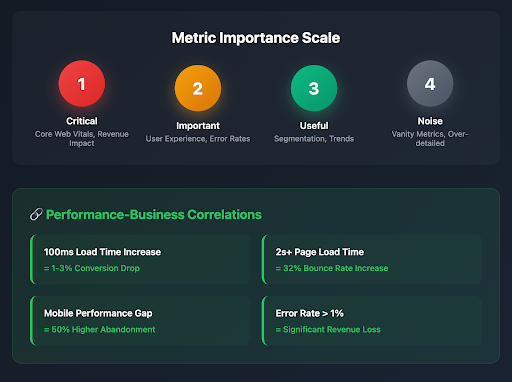This screenshot has width=512, height=382.
Task: Click '= Significant Revenue Loss' text
Action: click(328, 329)
